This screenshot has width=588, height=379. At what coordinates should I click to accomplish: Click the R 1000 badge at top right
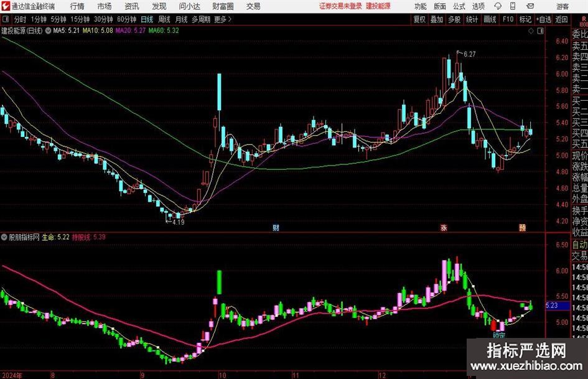coord(584,21)
